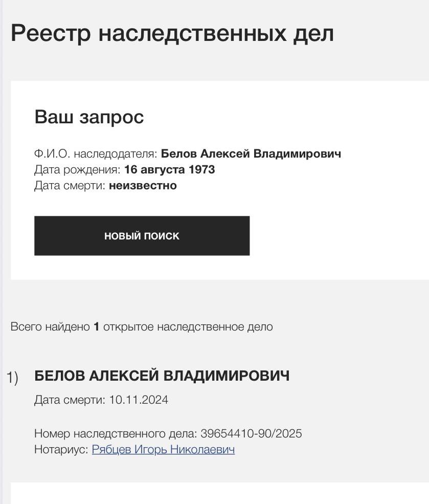Click the Всего найдено results summary text
429x504 pixels.
pos(50,327)
